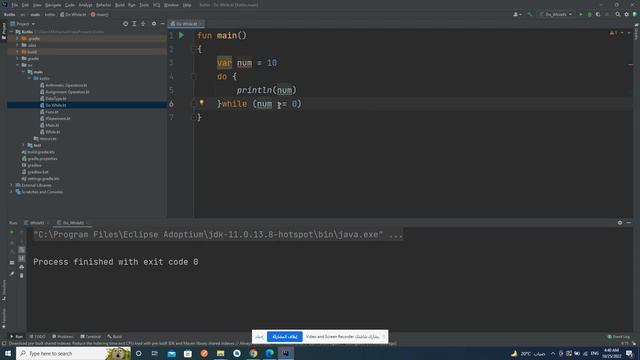Open the Do_WhileKt run configuration dropdown
Image resolution: width=640 pixels, height=360 pixels.
(x=556, y=14)
